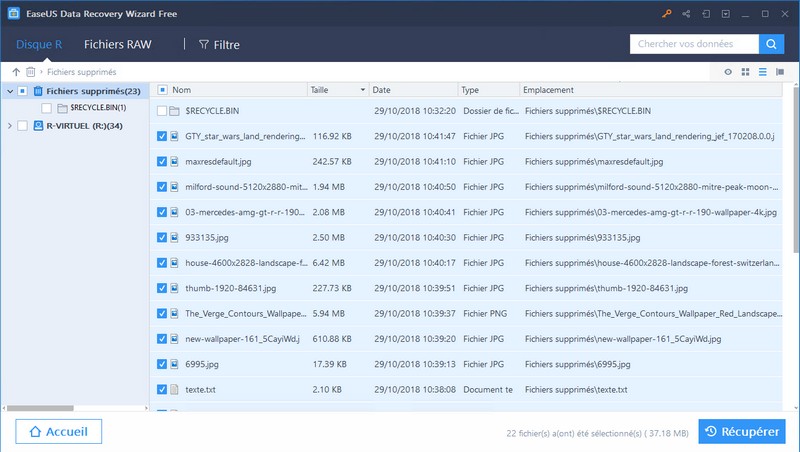Switch to thumbnail grid view

pos(745,72)
